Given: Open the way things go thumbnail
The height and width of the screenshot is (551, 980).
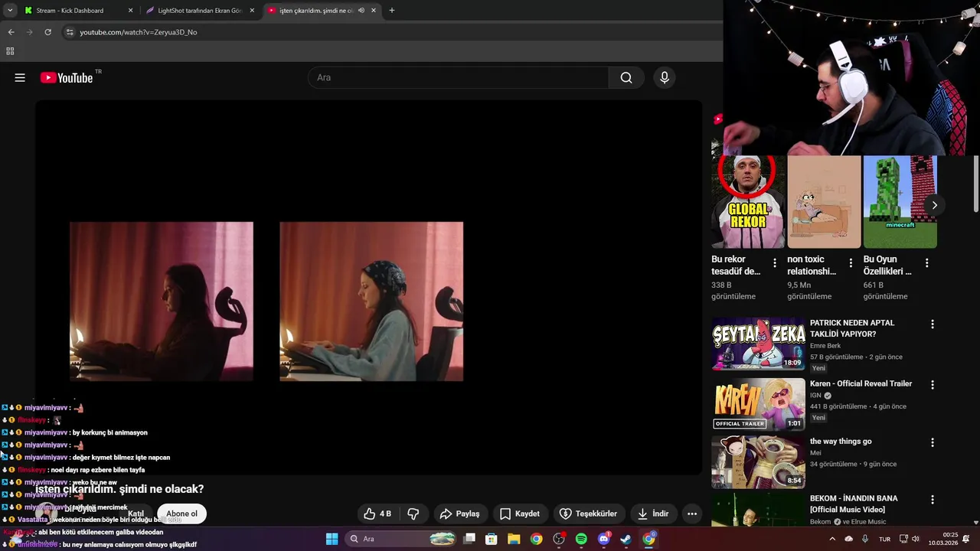Looking at the screenshot, I should [758, 462].
